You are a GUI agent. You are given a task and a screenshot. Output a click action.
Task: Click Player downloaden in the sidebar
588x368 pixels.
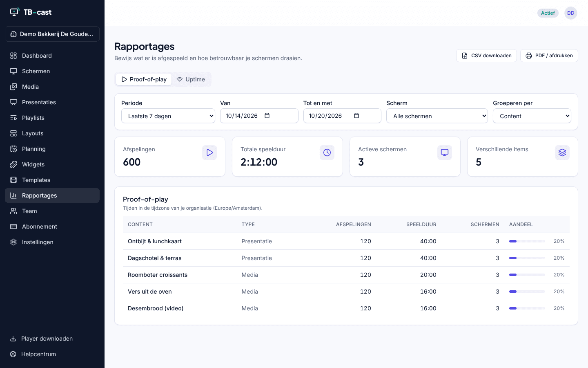coord(52,339)
